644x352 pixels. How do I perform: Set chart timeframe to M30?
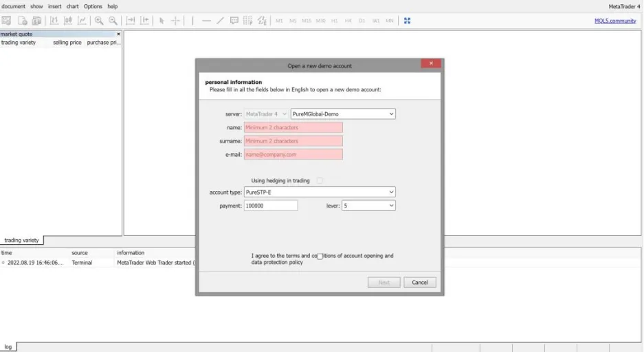pos(321,21)
